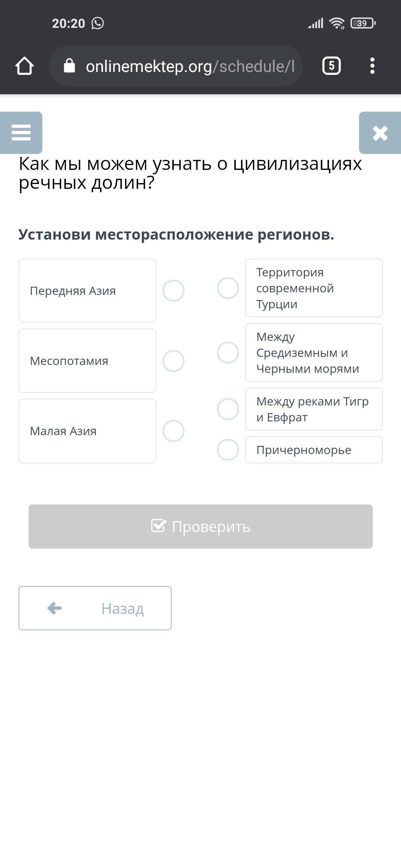Tap the battery indicator in status bar
This screenshot has height=868, width=401.
pyautogui.click(x=362, y=23)
